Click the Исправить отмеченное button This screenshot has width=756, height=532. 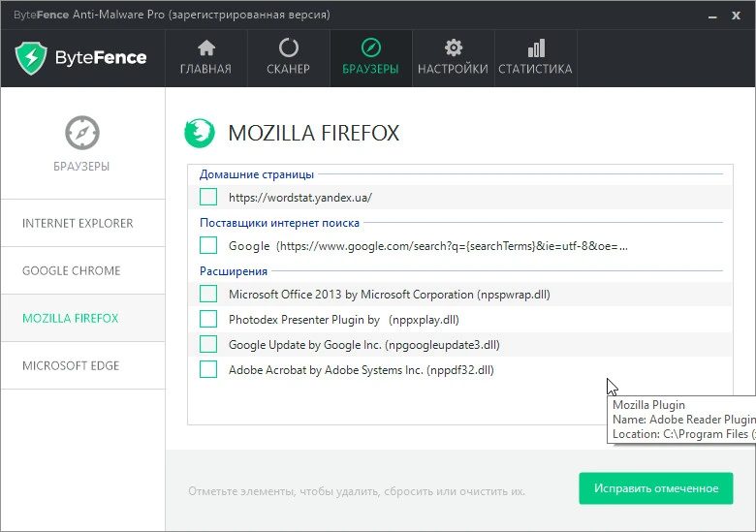click(x=656, y=488)
